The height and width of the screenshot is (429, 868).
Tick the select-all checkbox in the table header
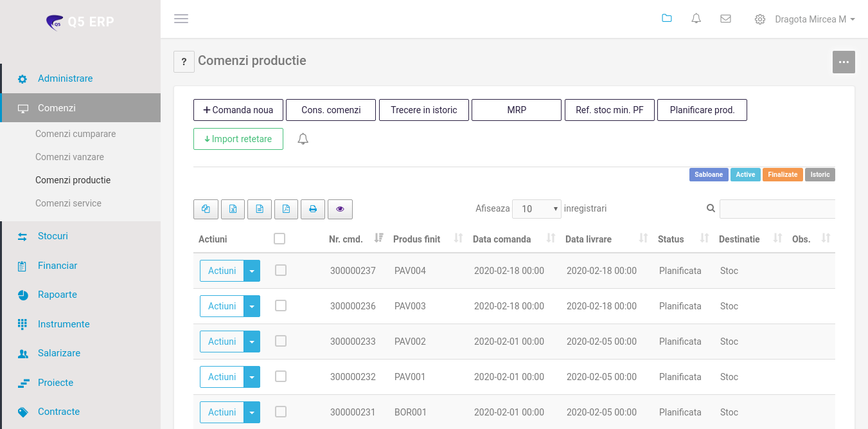click(279, 239)
